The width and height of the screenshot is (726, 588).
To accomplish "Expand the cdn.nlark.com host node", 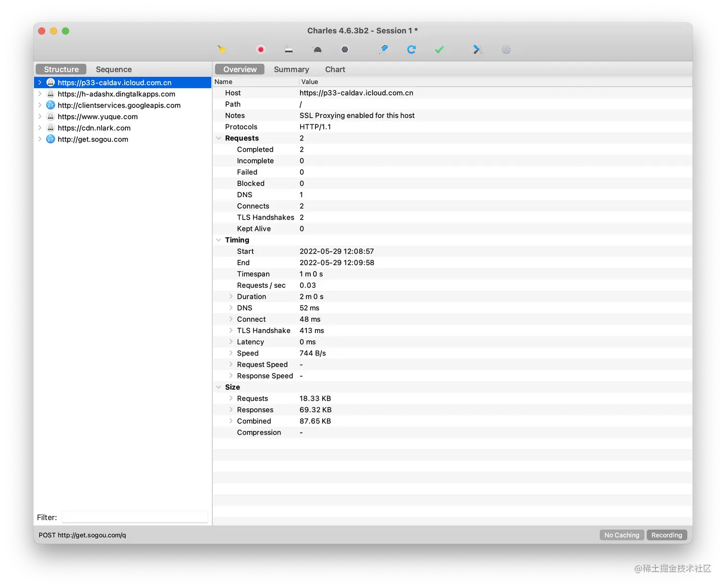I will (40, 128).
